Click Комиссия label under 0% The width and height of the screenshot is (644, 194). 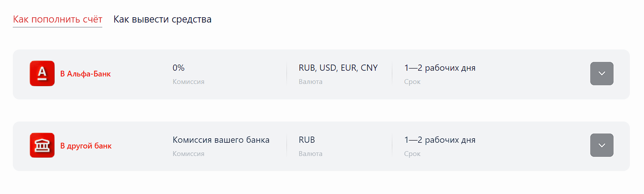coord(188,82)
